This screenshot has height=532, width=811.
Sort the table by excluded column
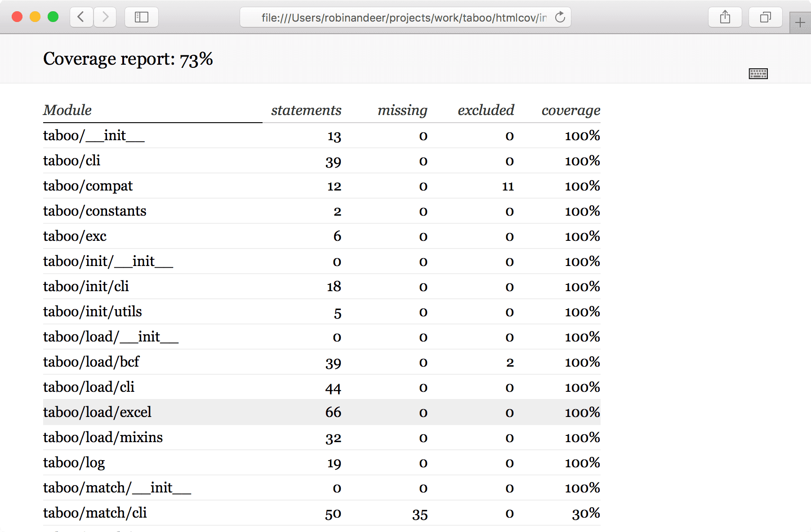coord(486,110)
